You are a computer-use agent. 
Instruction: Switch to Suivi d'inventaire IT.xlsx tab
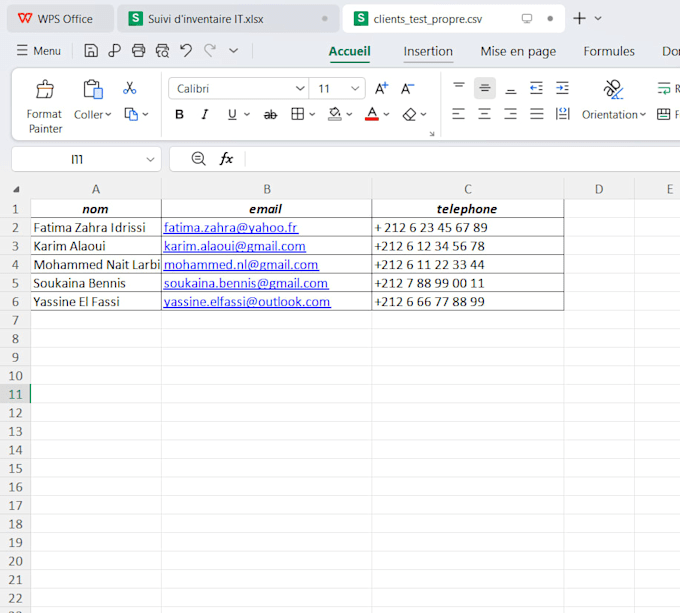click(x=228, y=19)
